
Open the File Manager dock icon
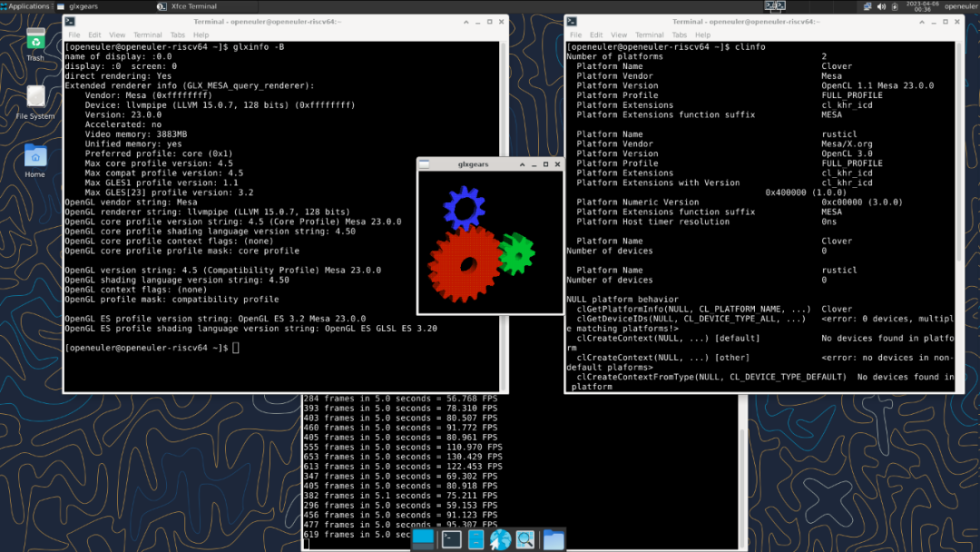point(475,539)
